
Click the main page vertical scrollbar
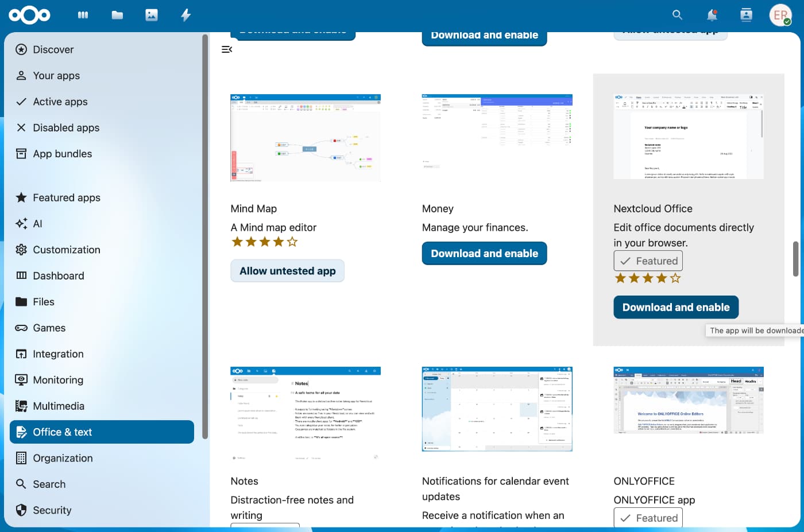click(795, 258)
